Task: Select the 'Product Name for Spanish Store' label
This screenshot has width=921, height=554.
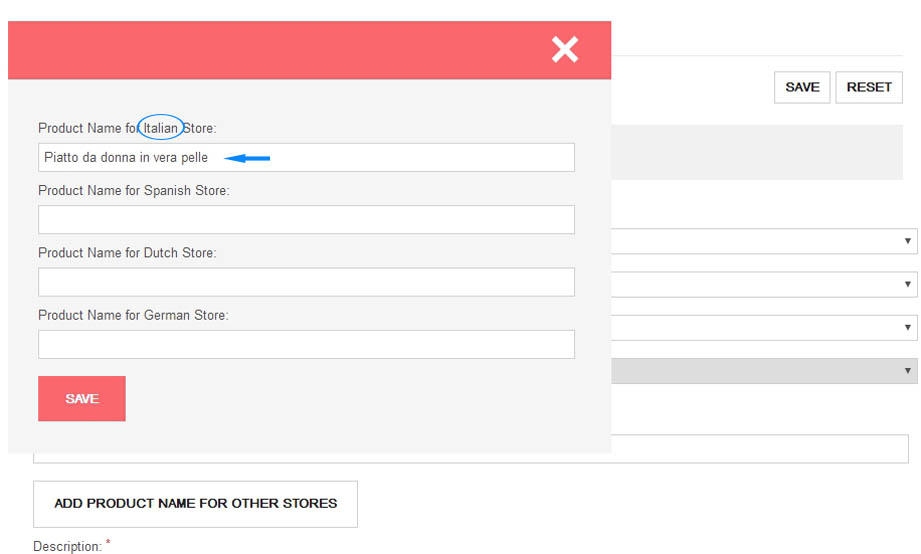Action: [x=133, y=190]
